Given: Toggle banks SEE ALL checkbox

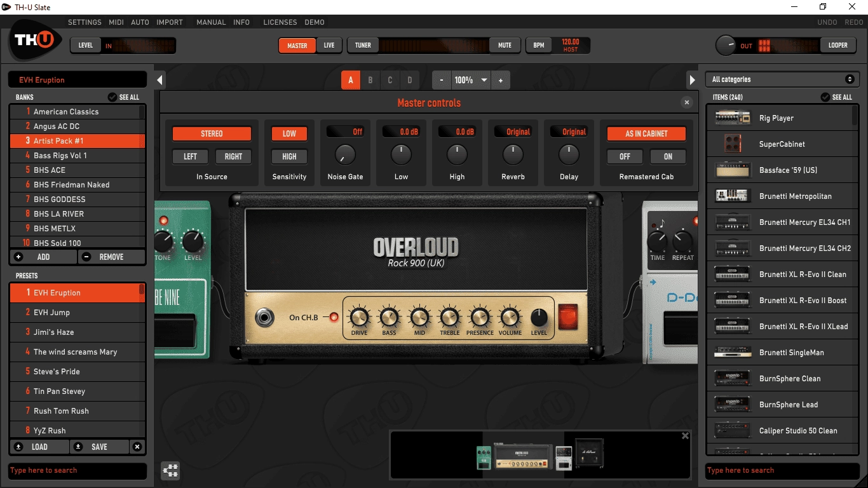Looking at the screenshot, I should pos(112,97).
